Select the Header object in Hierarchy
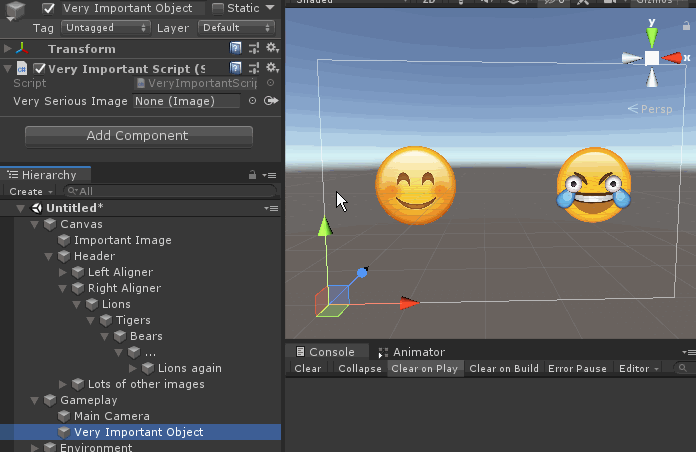The width and height of the screenshot is (696, 452). tap(94, 256)
